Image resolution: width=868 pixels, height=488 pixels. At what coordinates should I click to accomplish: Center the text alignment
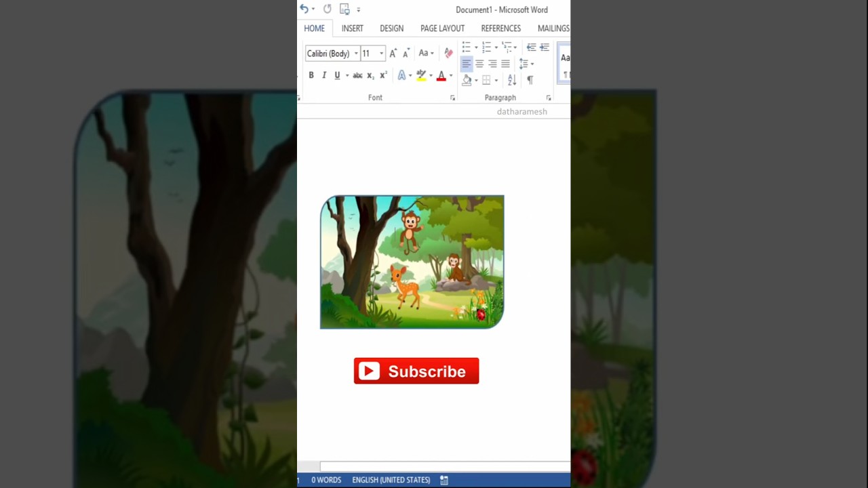click(479, 64)
